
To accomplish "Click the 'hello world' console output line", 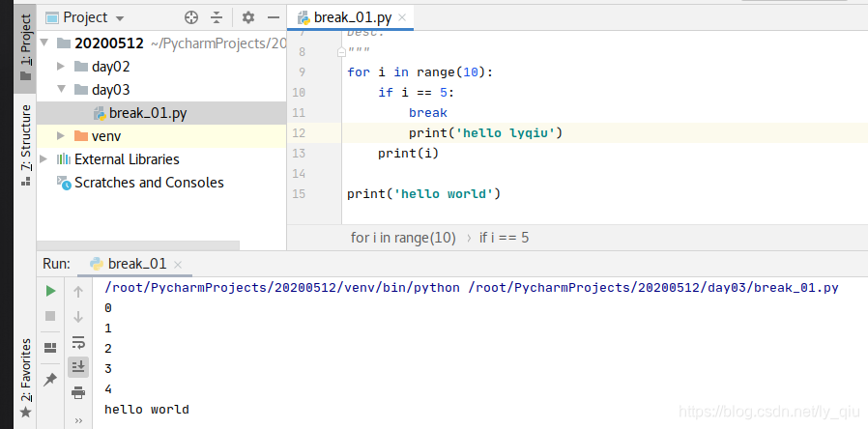I will (x=147, y=410).
